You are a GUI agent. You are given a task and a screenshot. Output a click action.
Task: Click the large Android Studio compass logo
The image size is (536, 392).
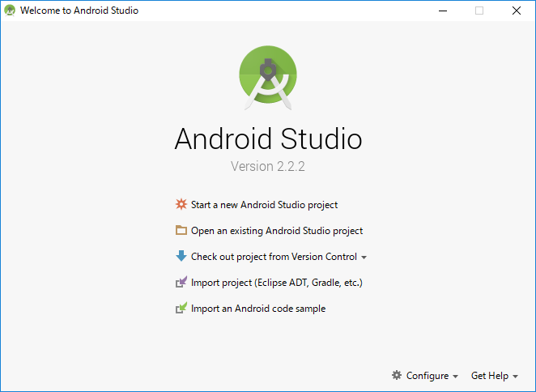268,78
